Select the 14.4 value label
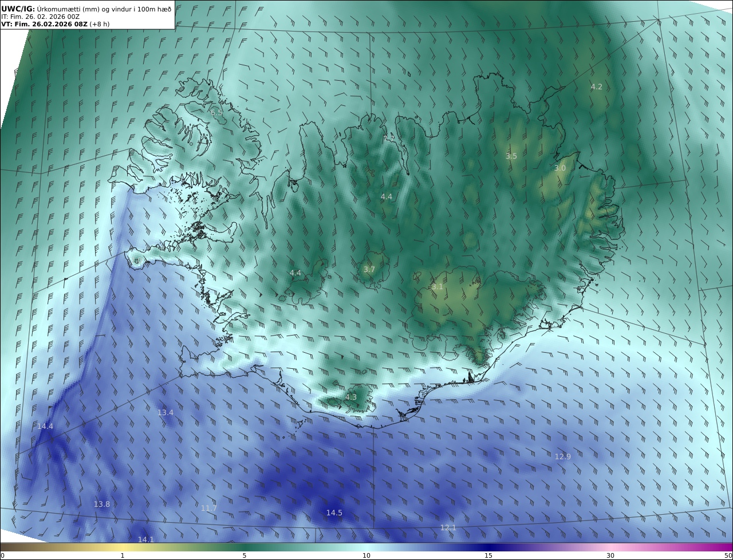Image resolution: width=733 pixels, height=560 pixels. pyautogui.click(x=45, y=426)
